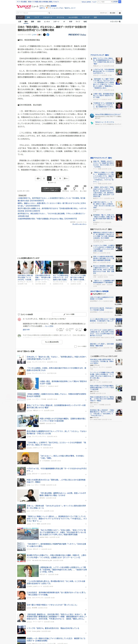138x644 pixels.
Task: Open トランプの「全利1%」要求 article
Action: 53,628
